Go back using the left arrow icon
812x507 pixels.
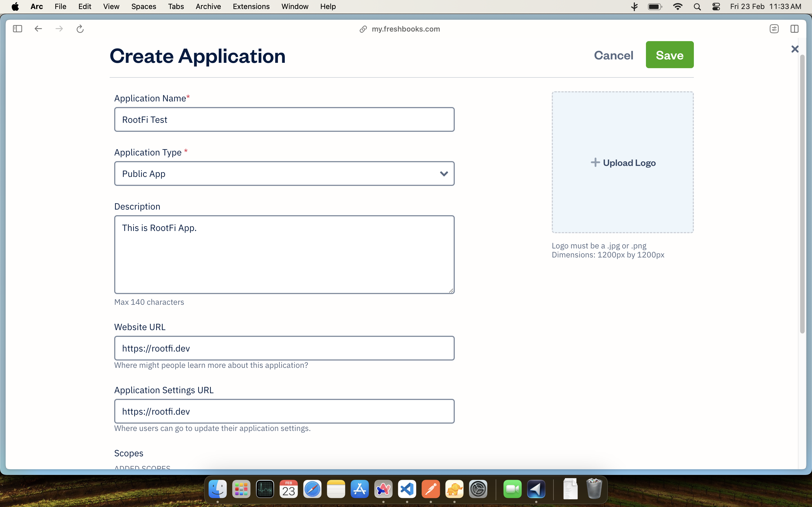click(38, 29)
